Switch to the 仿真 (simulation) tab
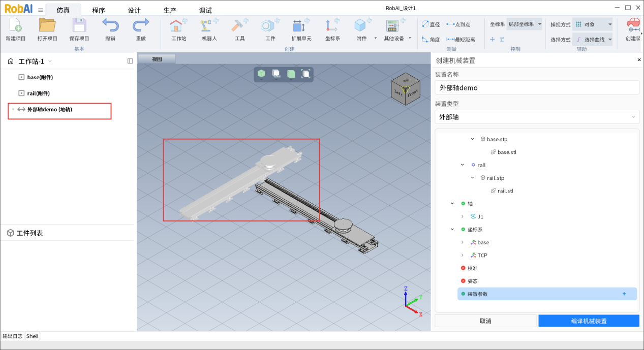 [63, 10]
